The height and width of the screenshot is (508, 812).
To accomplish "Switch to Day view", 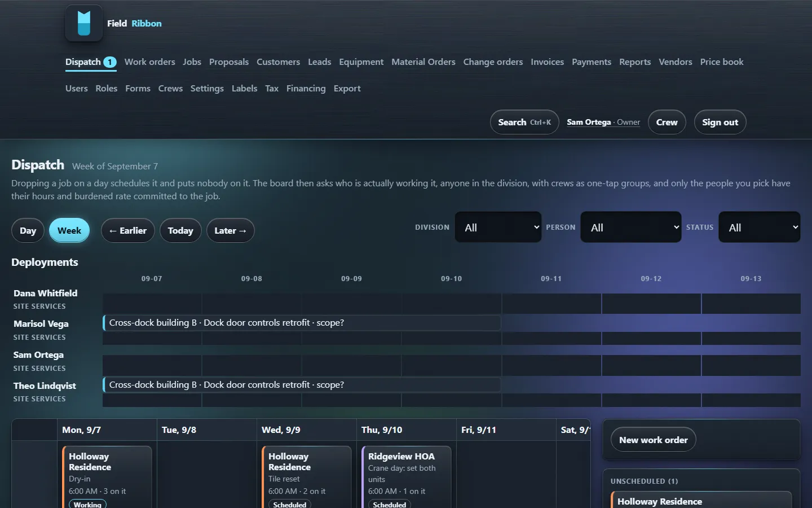I will (x=28, y=230).
